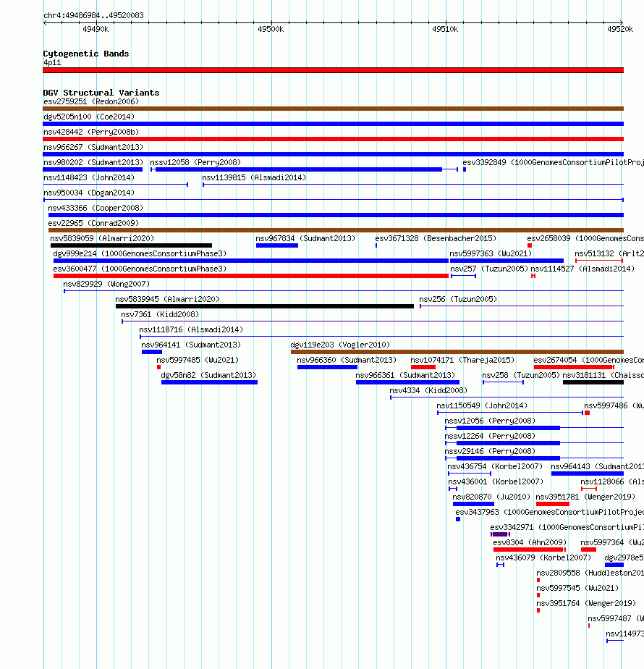The height and width of the screenshot is (669, 644).
Task: Click the red 4p11 cytogenetic band
Action: pyautogui.click(x=333, y=70)
